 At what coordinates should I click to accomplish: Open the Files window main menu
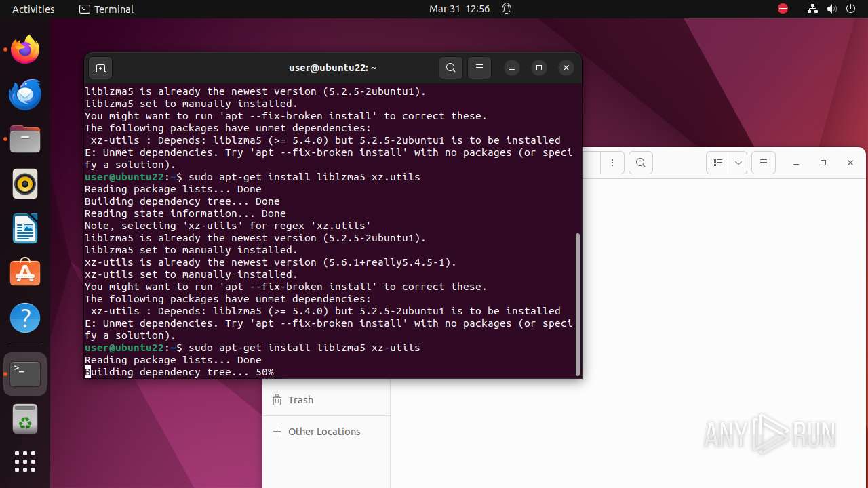tap(764, 163)
